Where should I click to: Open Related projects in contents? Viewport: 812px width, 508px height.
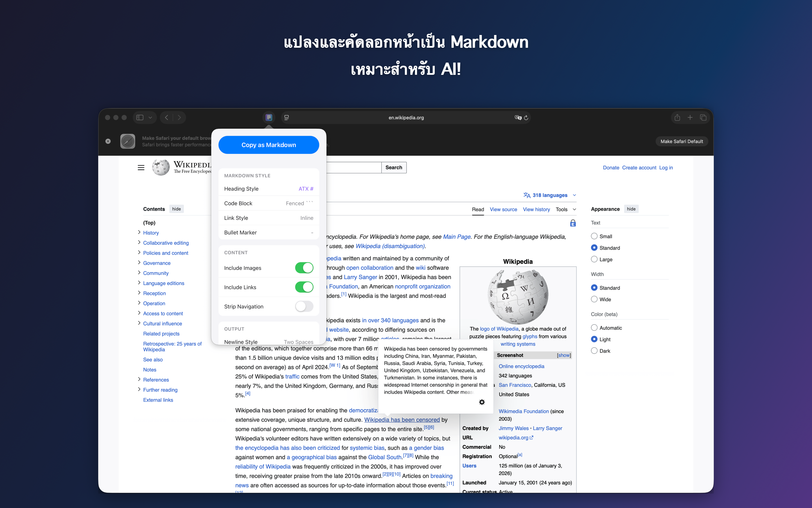click(161, 334)
